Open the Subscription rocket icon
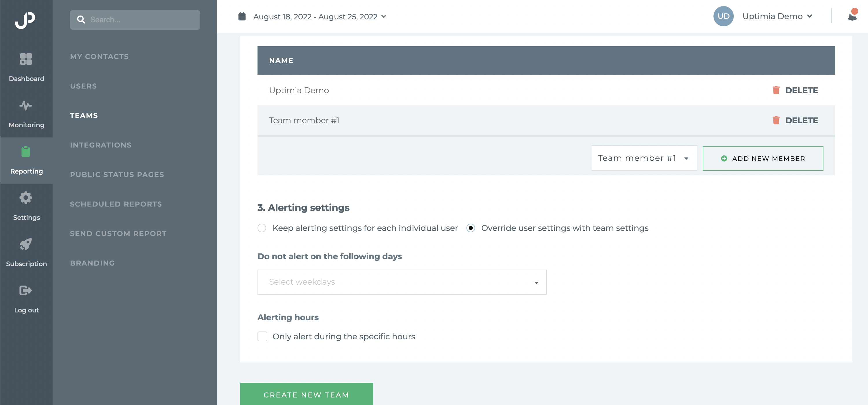Screen dimensions: 868x405 pos(26,244)
